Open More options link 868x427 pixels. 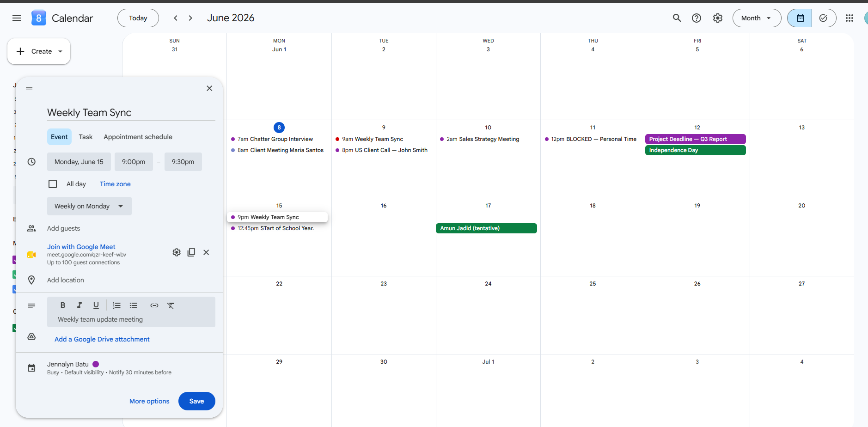pos(149,401)
